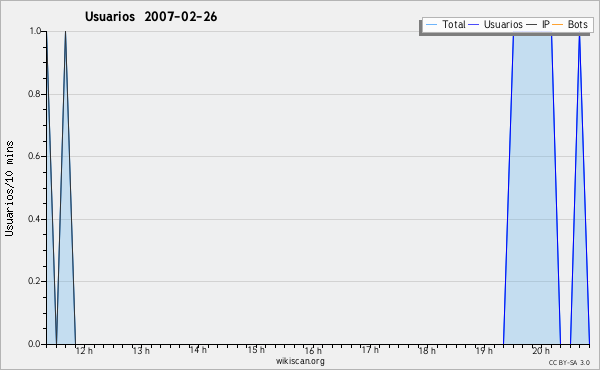Viewport: 600px width, 370px height.
Task: Click the '13 h' x-axis label
Action: (141, 350)
